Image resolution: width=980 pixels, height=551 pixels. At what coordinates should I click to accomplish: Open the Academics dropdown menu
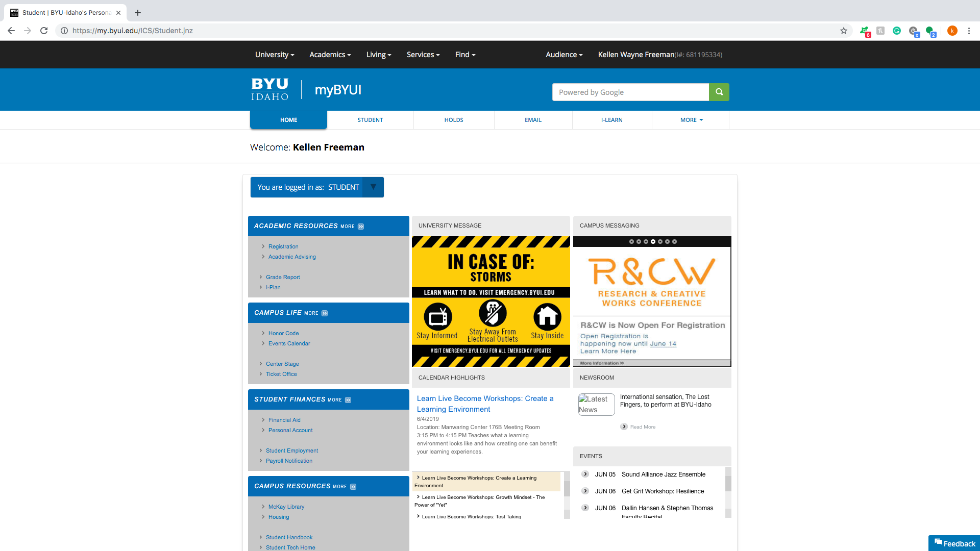click(330, 55)
